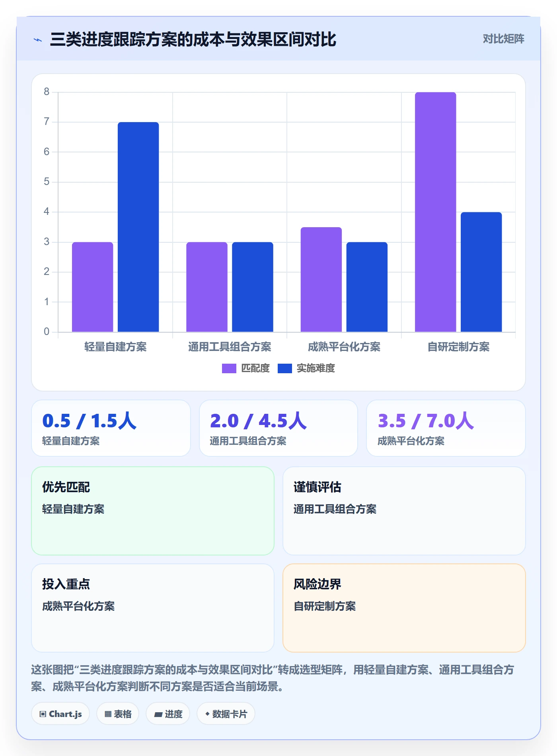
Task: Click the 表格 tag text
Action: (x=123, y=714)
